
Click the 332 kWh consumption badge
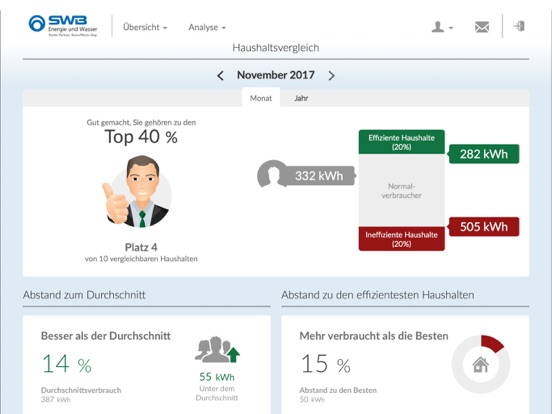click(319, 175)
